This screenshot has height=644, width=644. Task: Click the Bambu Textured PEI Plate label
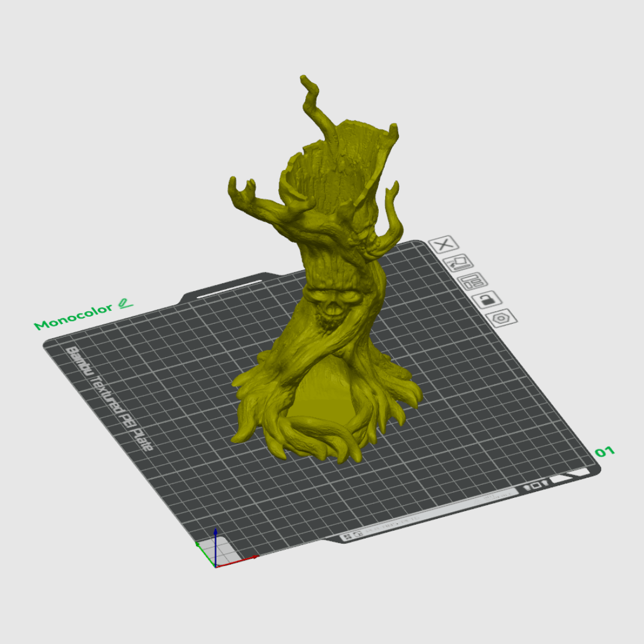pyautogui.click(x=109, y=399)
